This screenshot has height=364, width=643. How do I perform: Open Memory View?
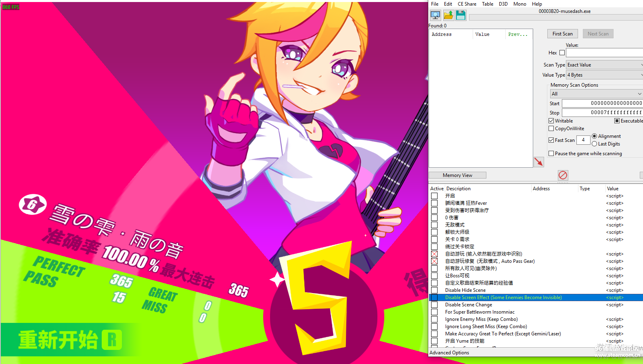[457, 175]
